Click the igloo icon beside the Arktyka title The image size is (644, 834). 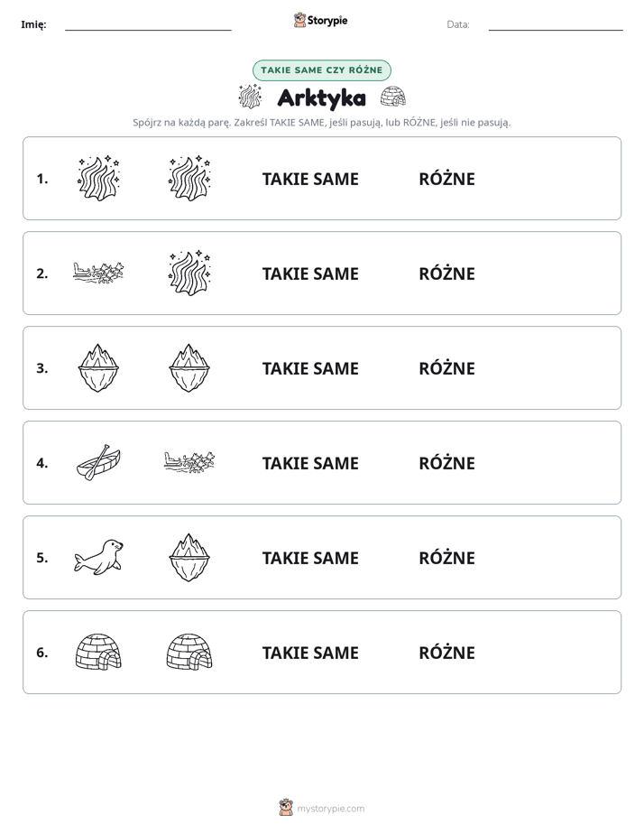(393, 97)
